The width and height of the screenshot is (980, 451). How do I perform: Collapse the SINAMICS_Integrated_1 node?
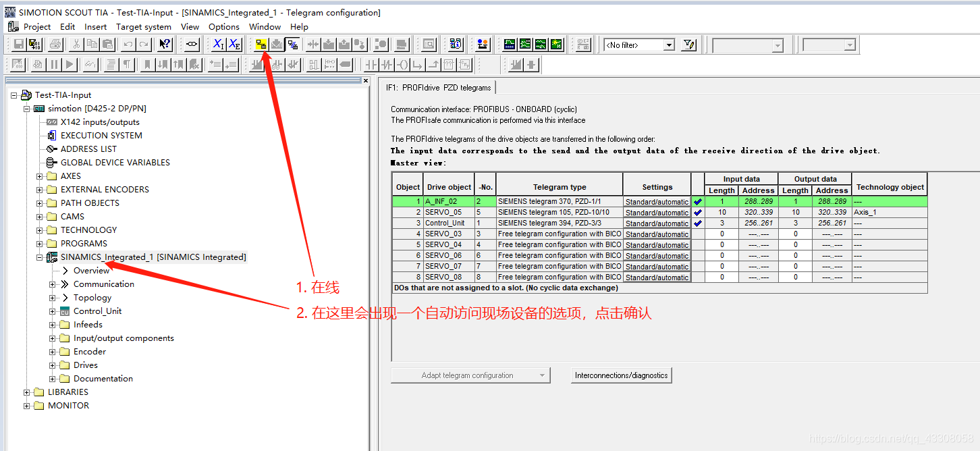pyautogui.click(x=40, y=257)
